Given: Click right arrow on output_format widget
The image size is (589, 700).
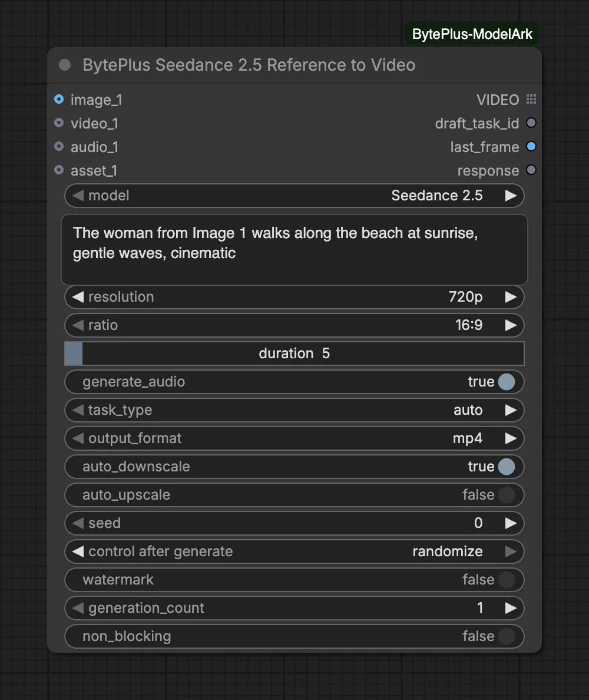Looking at the screenshot, I should pos(511,438).
